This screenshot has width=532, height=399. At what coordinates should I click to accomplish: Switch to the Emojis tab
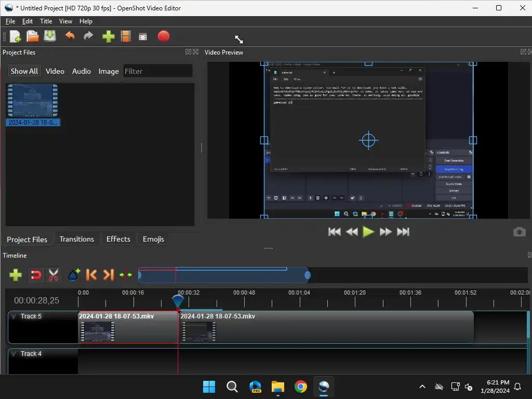coord(153,239)
